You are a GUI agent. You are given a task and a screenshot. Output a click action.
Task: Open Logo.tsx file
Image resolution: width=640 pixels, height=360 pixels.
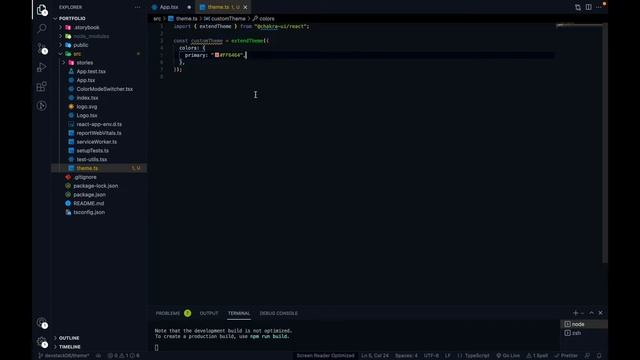tap(87, 116)
